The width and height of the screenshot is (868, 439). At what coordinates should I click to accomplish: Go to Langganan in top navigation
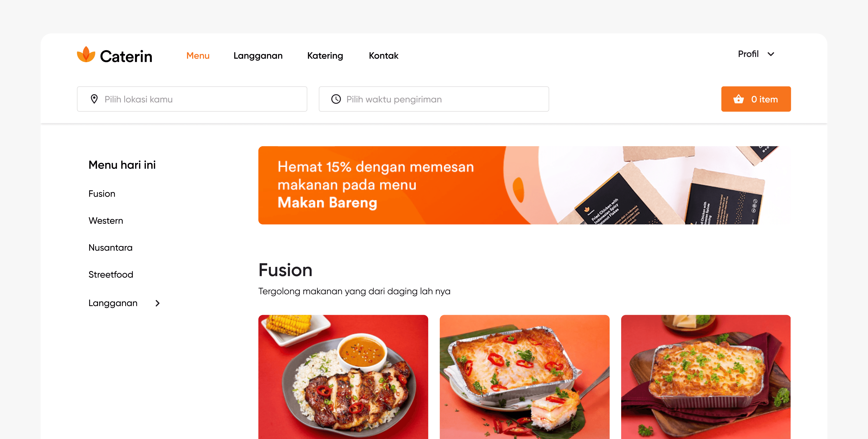coord(258,56)
